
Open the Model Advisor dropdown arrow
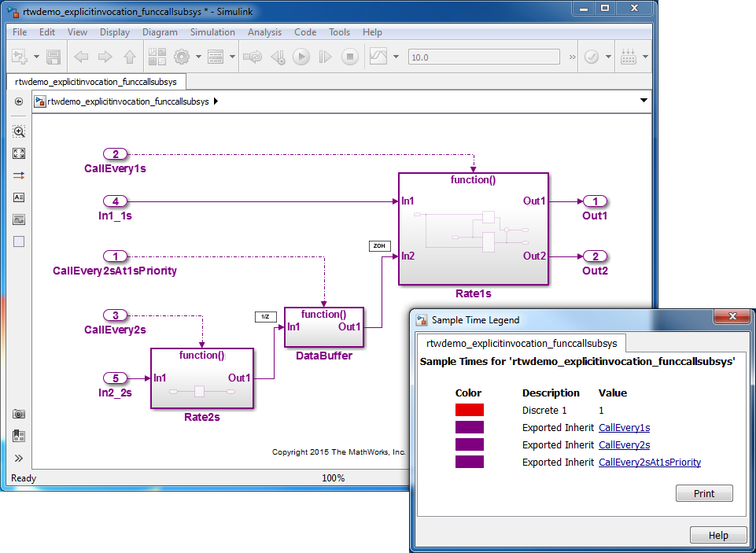point(608,57)
